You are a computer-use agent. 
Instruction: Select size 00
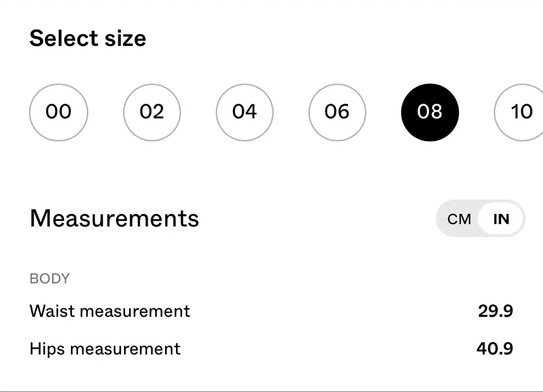click(58, 112)
